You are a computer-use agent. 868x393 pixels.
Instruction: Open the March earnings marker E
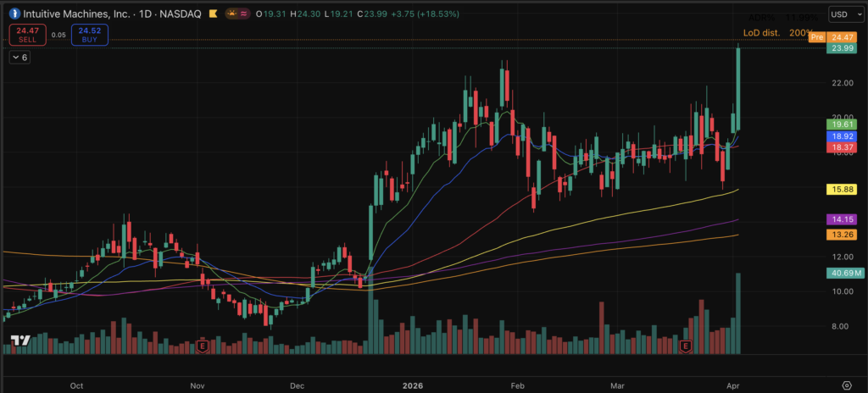tap(687, 346)
